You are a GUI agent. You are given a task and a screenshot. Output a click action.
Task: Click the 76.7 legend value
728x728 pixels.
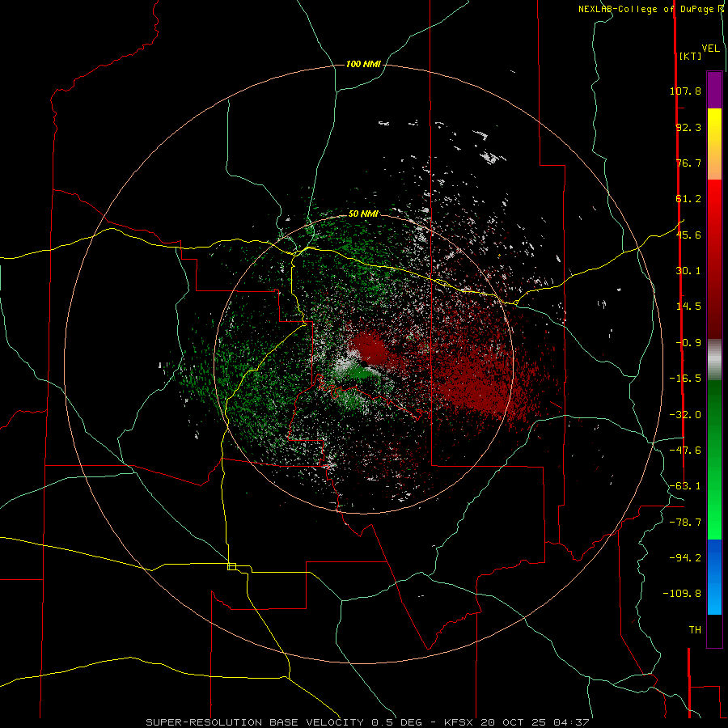pyautogui.click(x=688, y=163)
